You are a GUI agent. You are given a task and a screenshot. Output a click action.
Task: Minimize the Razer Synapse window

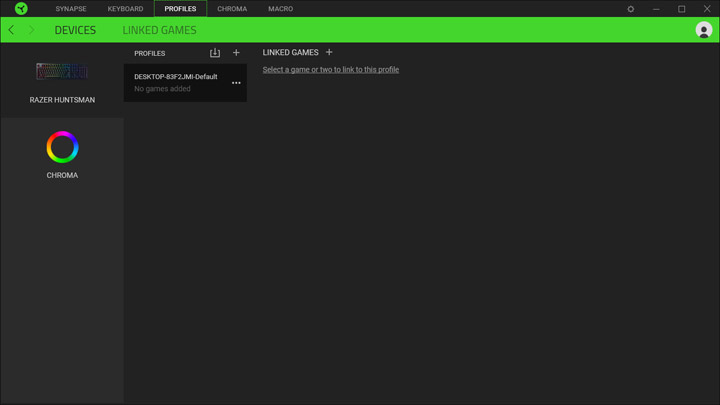656,9
